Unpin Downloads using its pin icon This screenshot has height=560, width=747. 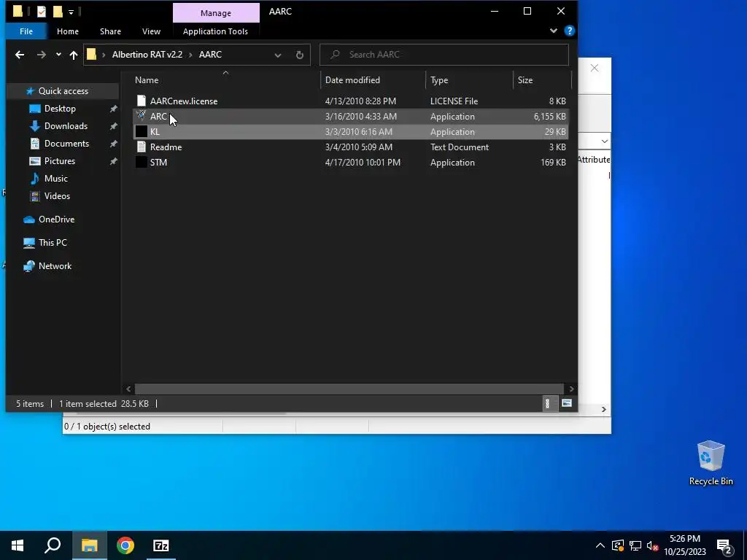point(113,126)
